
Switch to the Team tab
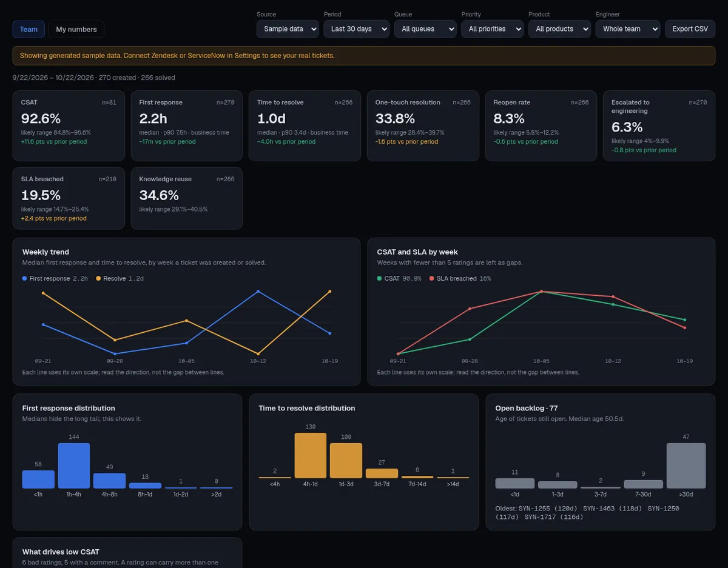(29, 29)
